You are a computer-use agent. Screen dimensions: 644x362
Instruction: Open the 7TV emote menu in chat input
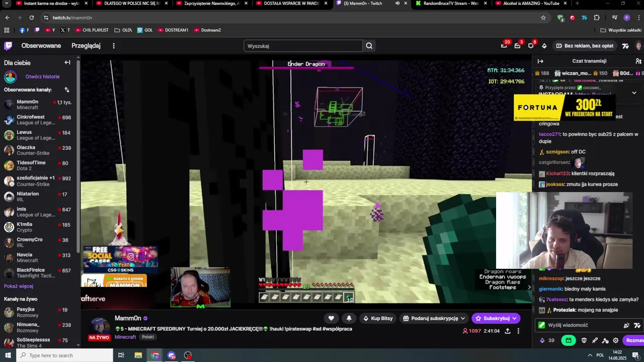pyautogui.click(x=637, y=325)
